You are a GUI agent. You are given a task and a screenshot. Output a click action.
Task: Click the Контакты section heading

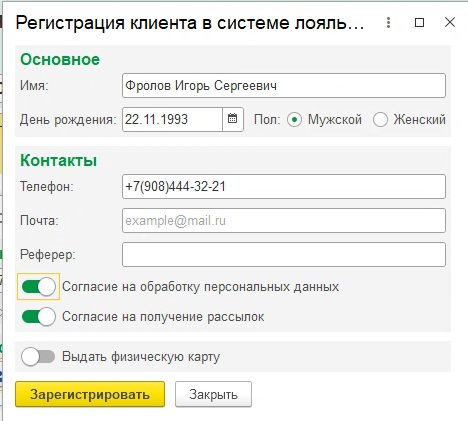(59, 160)
